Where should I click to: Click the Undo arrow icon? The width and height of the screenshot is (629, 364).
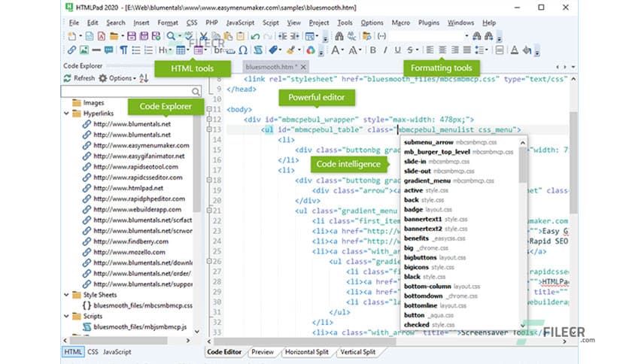click(x=257, y=36)
